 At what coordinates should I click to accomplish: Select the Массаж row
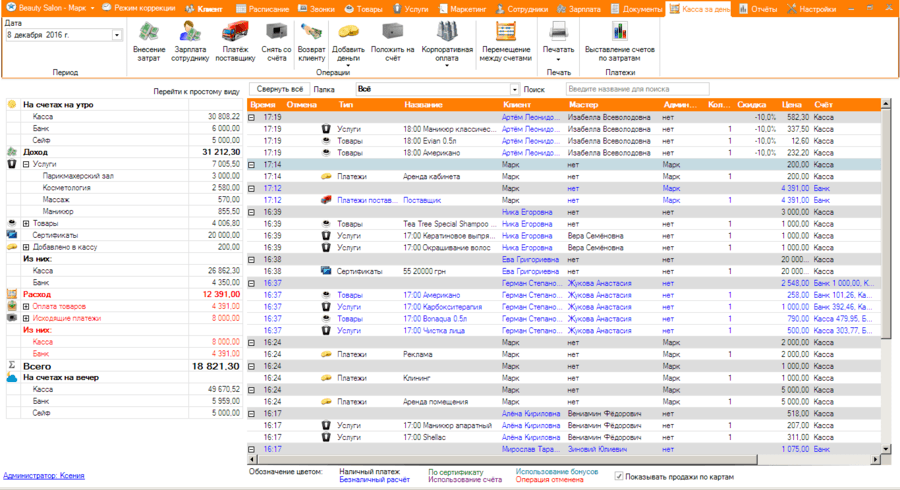click(x=123, y=200)
